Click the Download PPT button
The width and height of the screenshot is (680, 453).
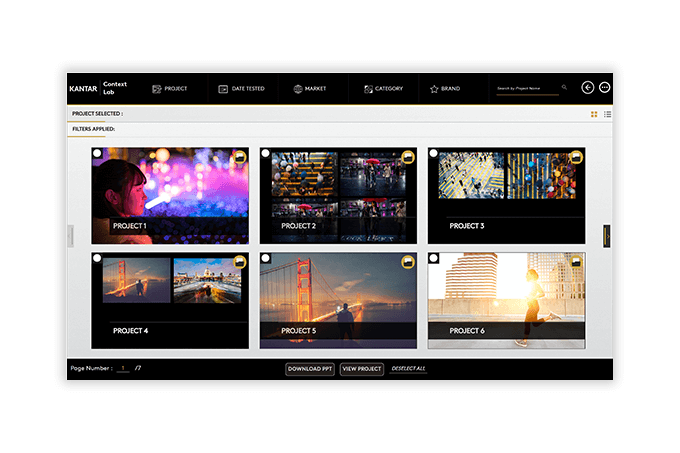310,369
